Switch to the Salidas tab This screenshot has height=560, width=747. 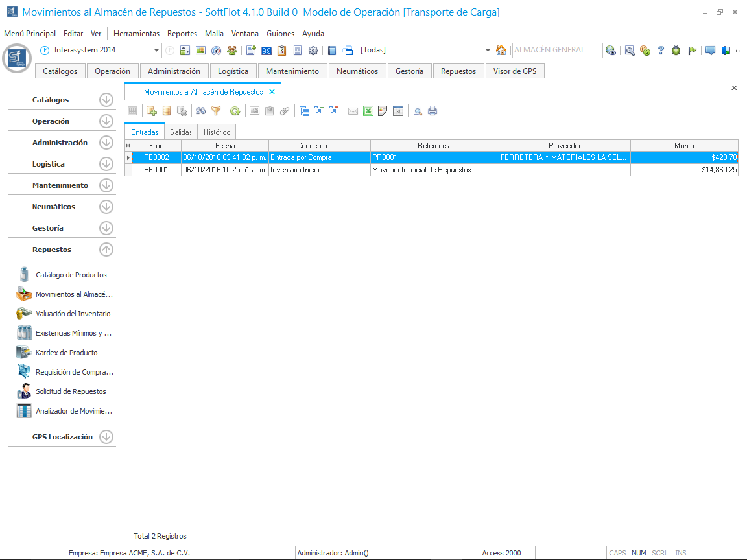(x=181, y=132)
